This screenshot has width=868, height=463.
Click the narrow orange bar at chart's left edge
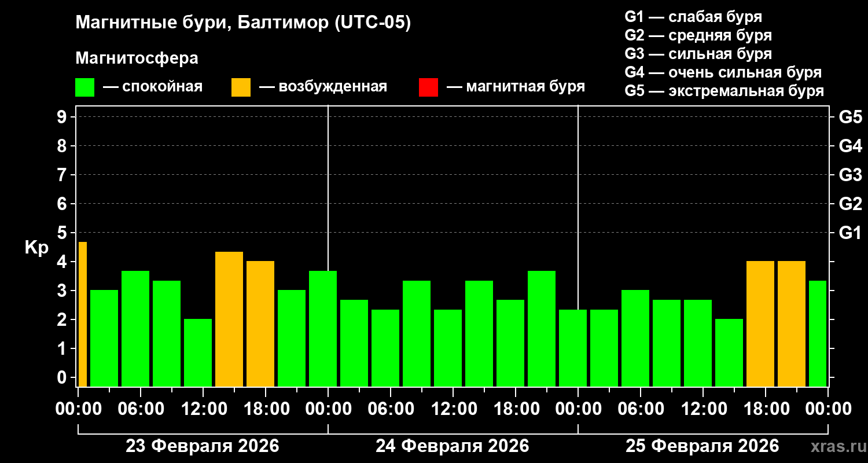(82, 314)
